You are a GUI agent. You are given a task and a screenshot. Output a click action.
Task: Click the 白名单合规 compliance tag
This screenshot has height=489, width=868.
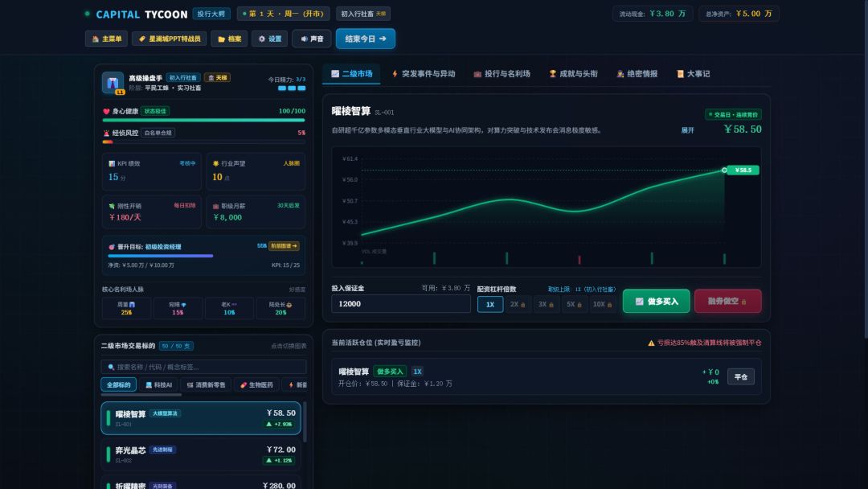click(158, 133)
